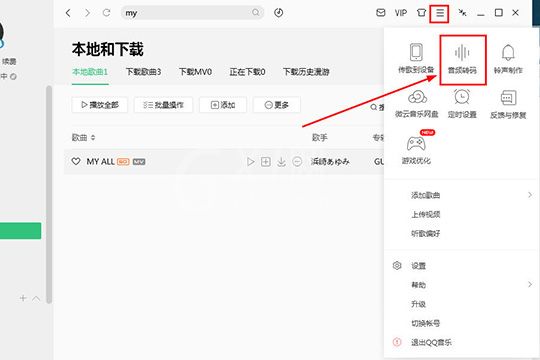The image size is (540, 360).
Task: Like the MY ALL song heart
Action: coord(76,161)
